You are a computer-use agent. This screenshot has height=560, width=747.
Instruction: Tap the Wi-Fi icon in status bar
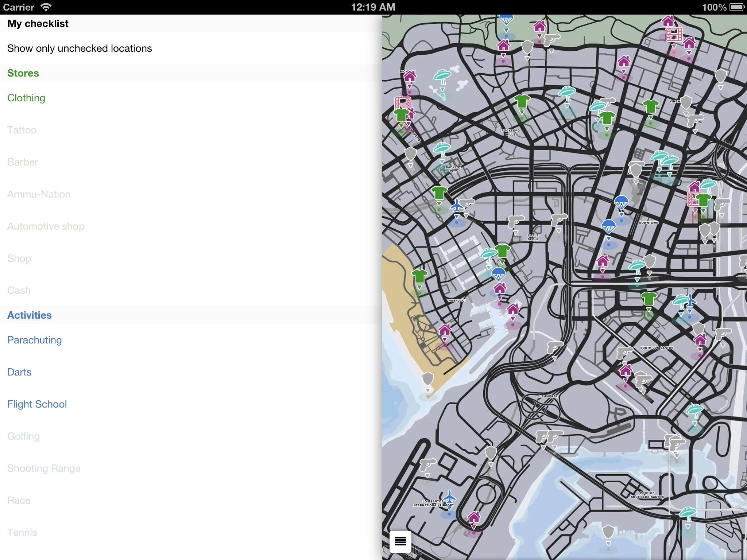pyautogui.click(x=46, y=7)
